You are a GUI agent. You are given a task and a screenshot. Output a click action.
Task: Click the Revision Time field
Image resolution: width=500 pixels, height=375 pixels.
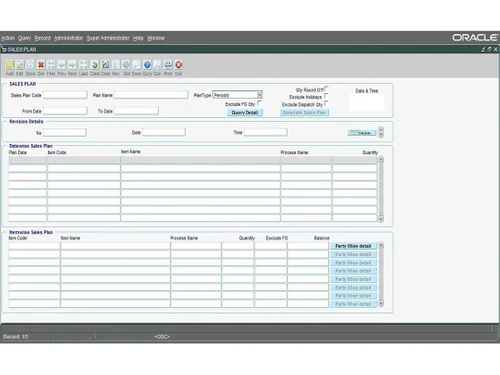click(x=266, y=132)
